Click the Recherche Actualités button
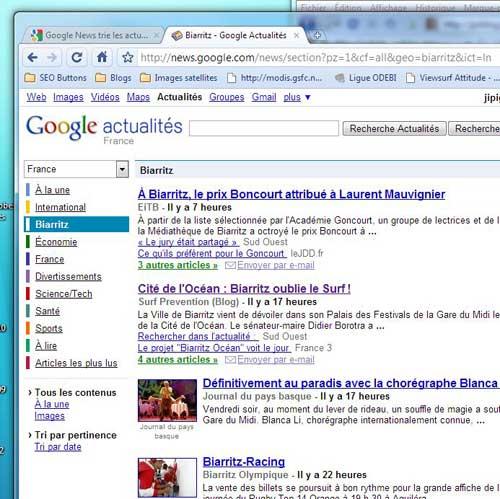The image size is (500, 499). 394,129
